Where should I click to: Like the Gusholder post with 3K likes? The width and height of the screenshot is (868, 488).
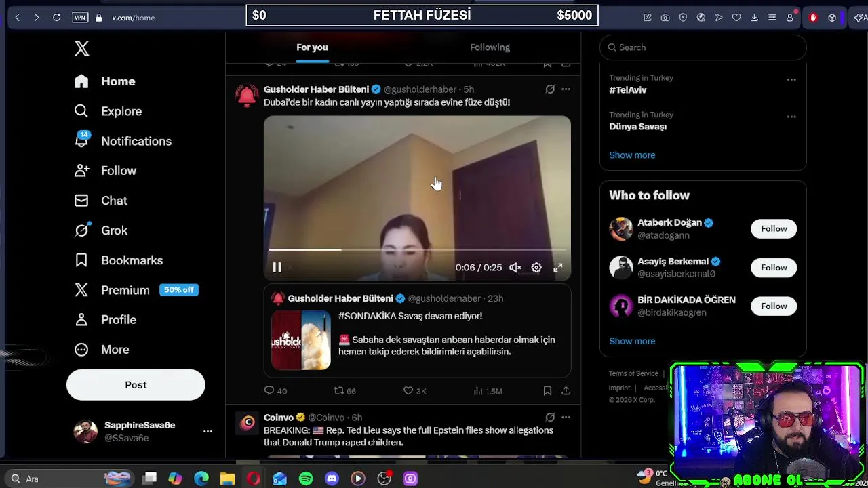414,391
